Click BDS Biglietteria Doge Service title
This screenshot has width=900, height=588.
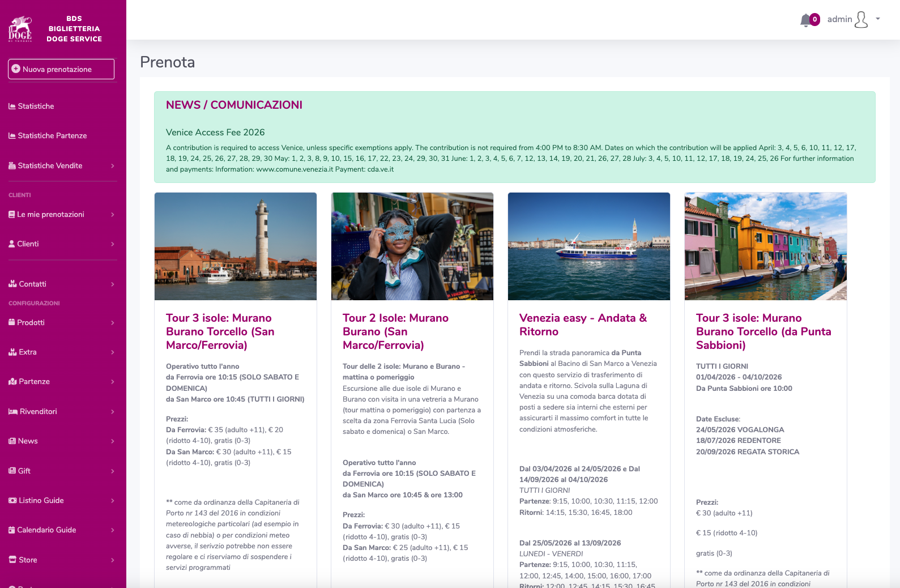tap(74, 29)
